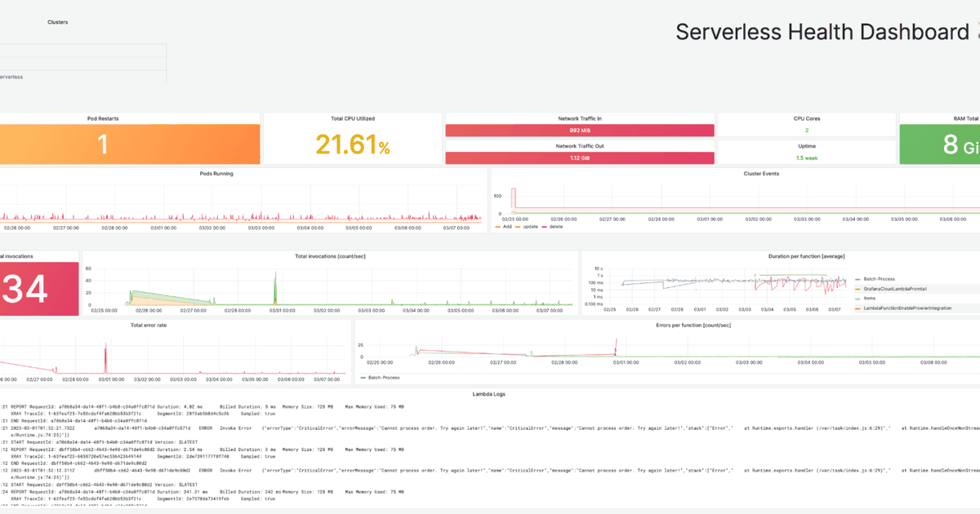Open the Pod Restarts panel title menu
Viewport: 980px width, 514px height.
103,118
